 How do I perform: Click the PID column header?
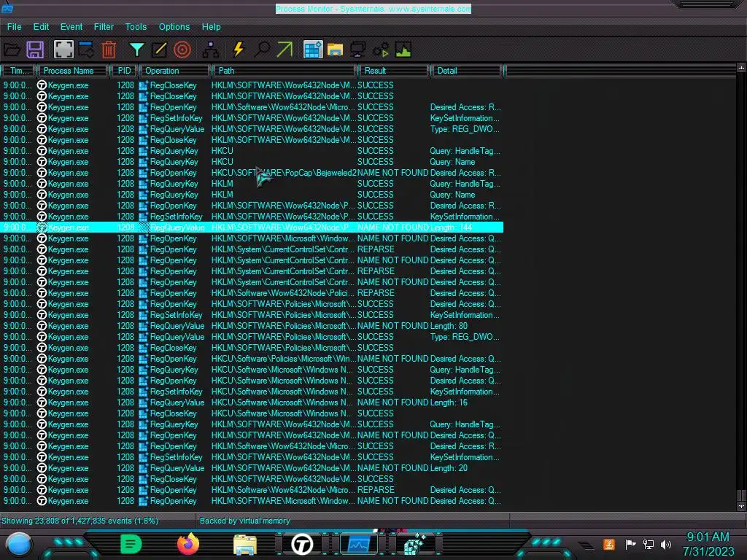(x=124, y=71)
